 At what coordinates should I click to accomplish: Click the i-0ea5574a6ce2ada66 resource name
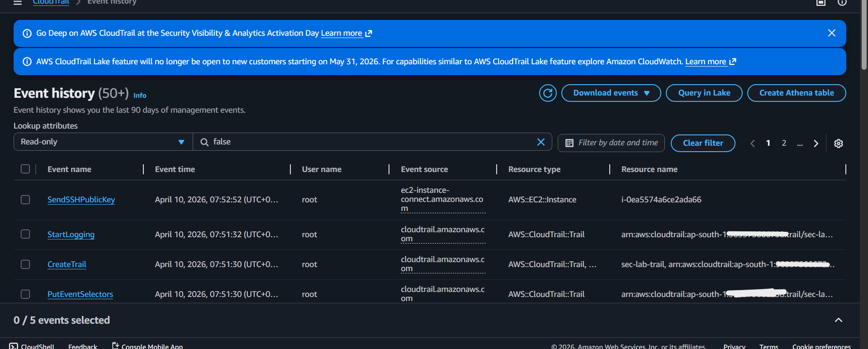pyautogui.click(x=661, y=200)
